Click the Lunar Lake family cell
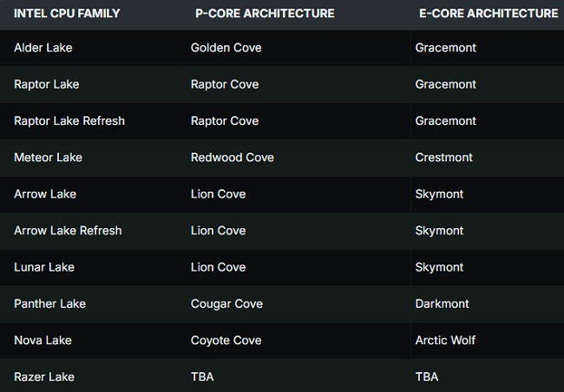564x392 pixels. [44, 266]
